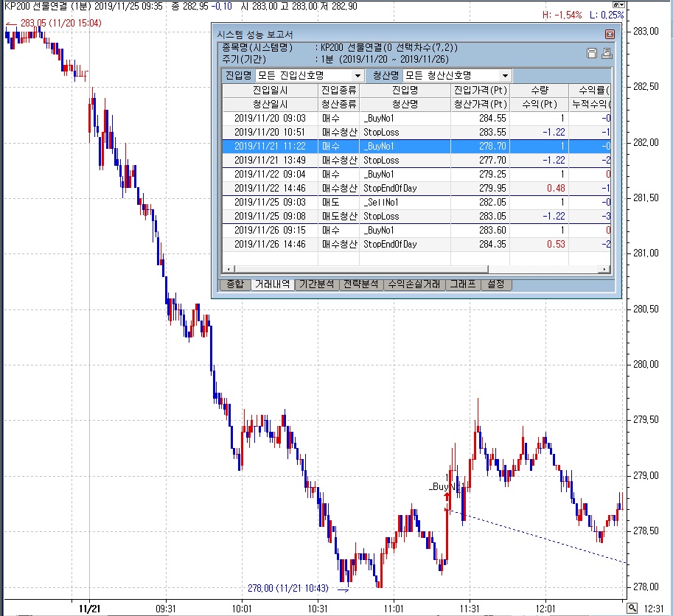The height and width of the screenshot is (616, 673).
Task: Click the 진입가격(Pt) column header
Action: tap(480, 90)
